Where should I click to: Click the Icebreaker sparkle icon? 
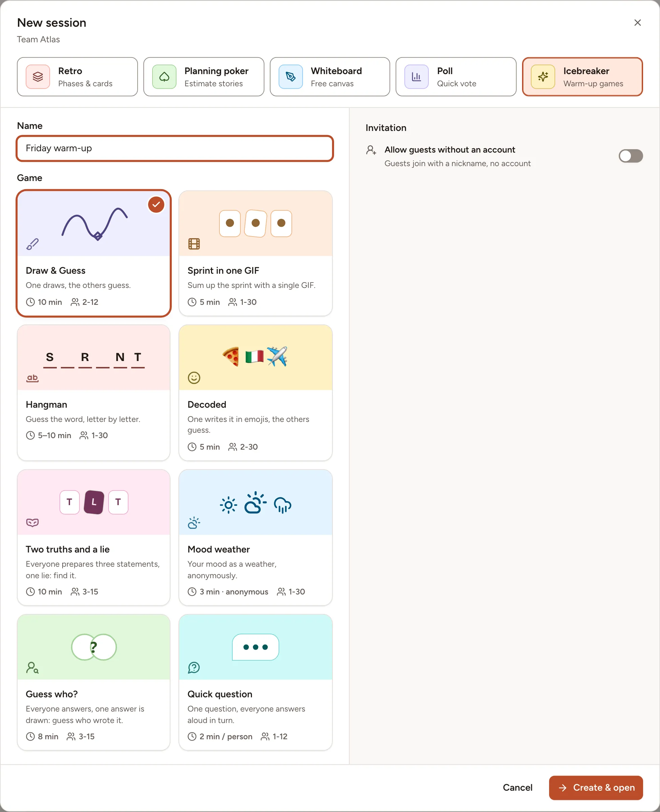543,77
